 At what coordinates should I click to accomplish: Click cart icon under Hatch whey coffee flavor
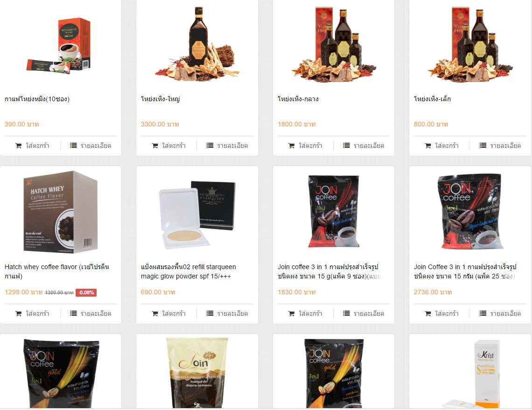[x=18, y=314]
